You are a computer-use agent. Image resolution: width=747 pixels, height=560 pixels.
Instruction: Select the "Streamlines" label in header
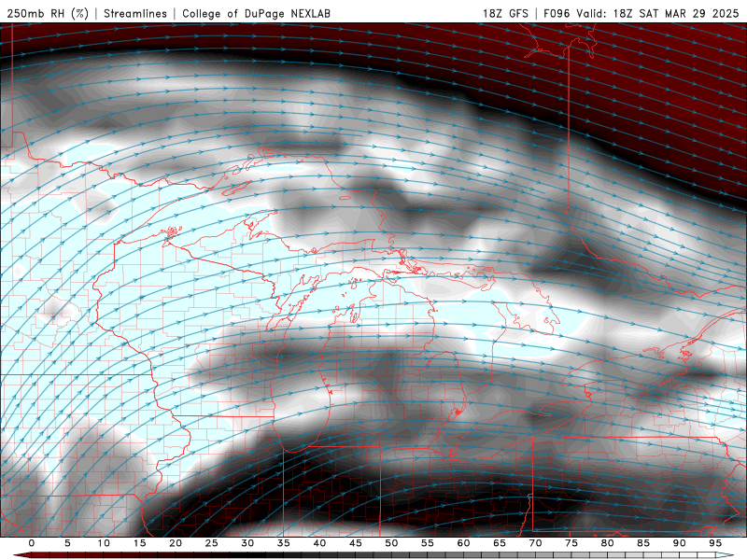135,13
